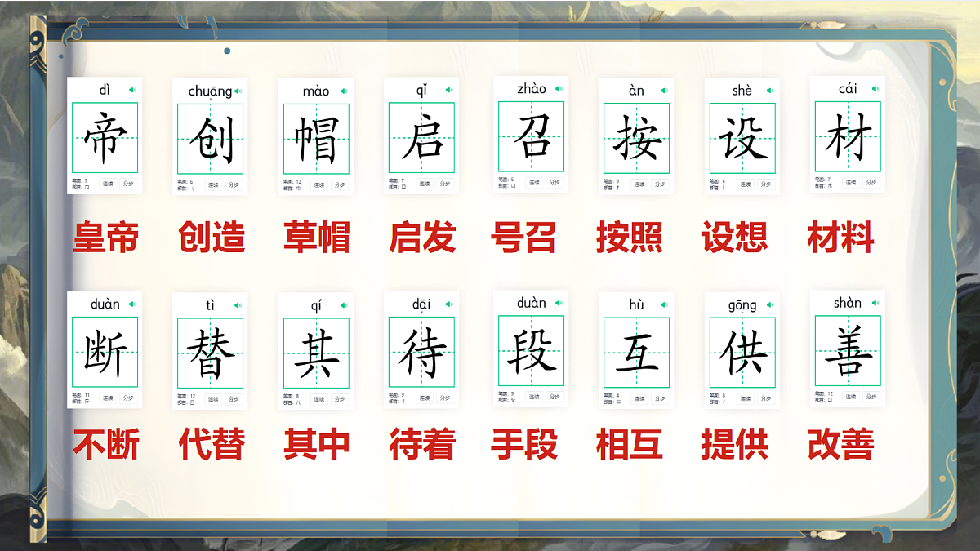The image size is (980, 551).
Task: Click the red word 皇帝
Action: point(105,238)
